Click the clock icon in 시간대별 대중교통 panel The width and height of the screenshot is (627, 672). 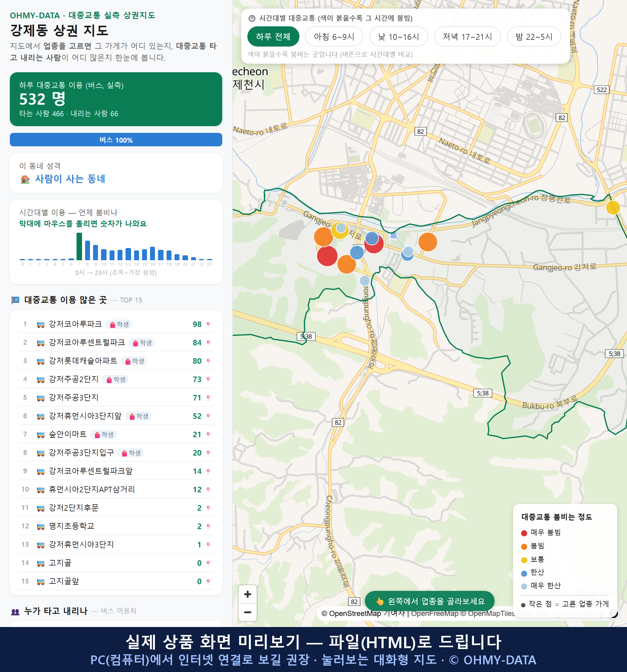pos(252,18)
